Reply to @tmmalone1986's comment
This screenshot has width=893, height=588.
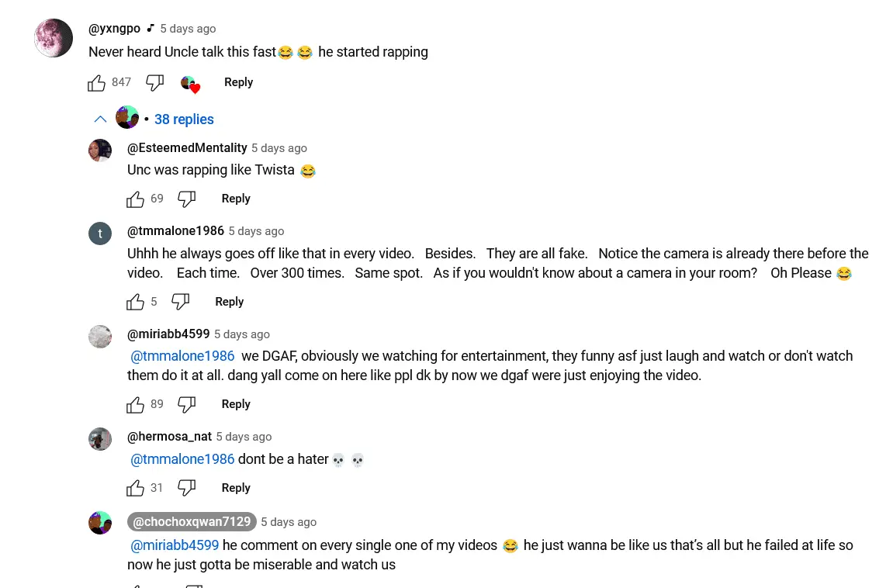point(229,302)
